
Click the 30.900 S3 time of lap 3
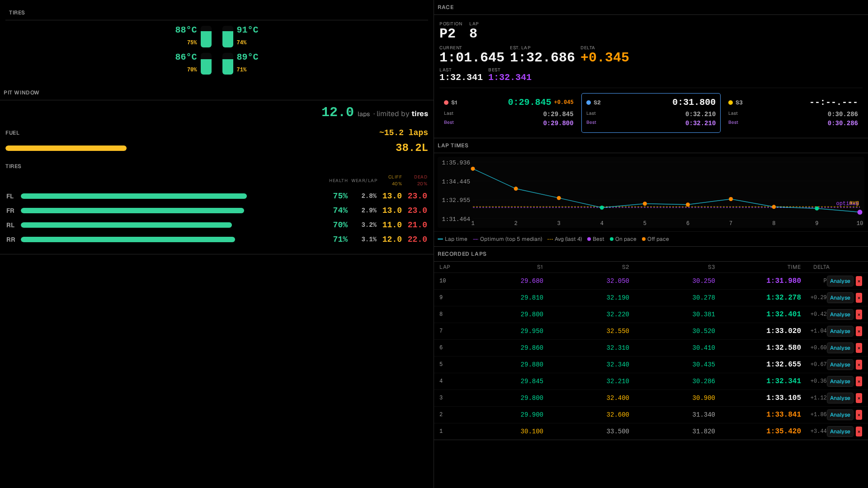[704, 398]
